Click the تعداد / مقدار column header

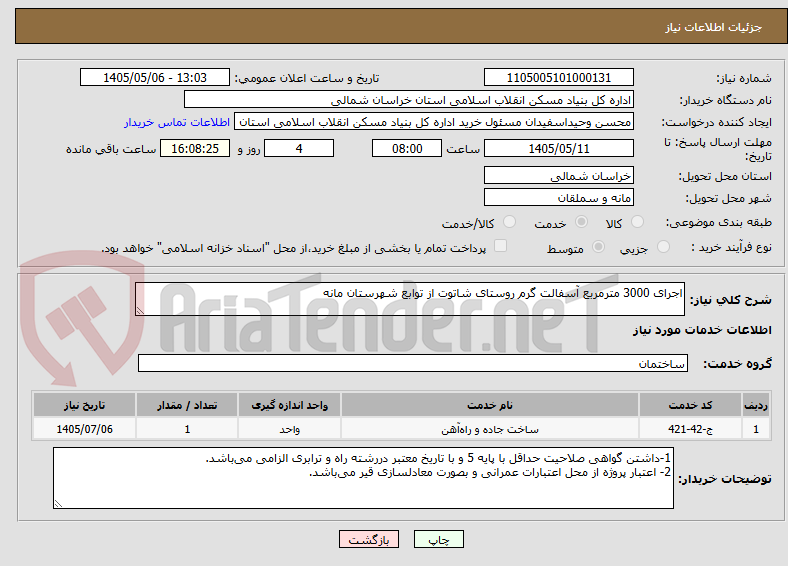click(187, 405)
